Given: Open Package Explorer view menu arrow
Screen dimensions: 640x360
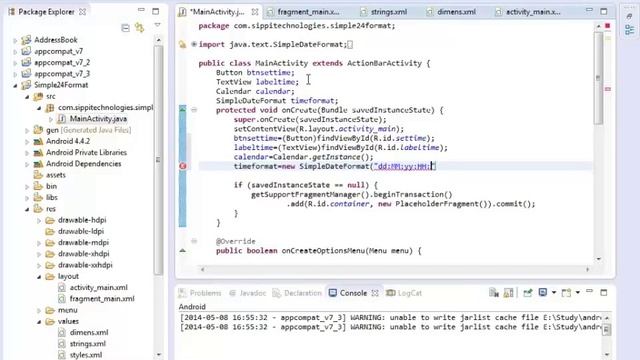Looking at the screenshot, I should point(157,25).
